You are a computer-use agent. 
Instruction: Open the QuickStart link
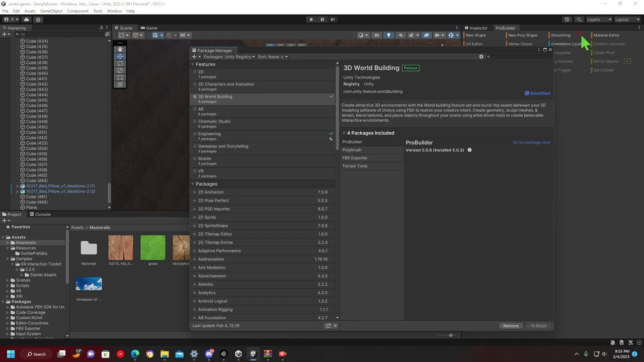click(x=537, y=93)
